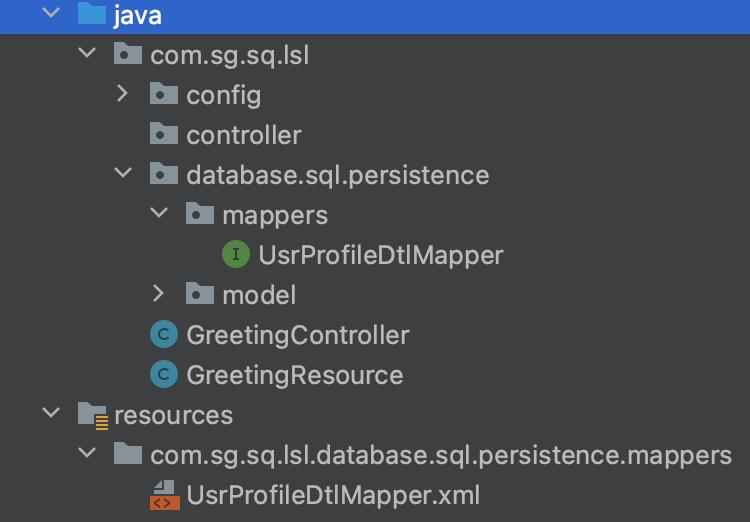This screenshot has height=522, width=750.
Task: Expand the config package
Action: 122,95
